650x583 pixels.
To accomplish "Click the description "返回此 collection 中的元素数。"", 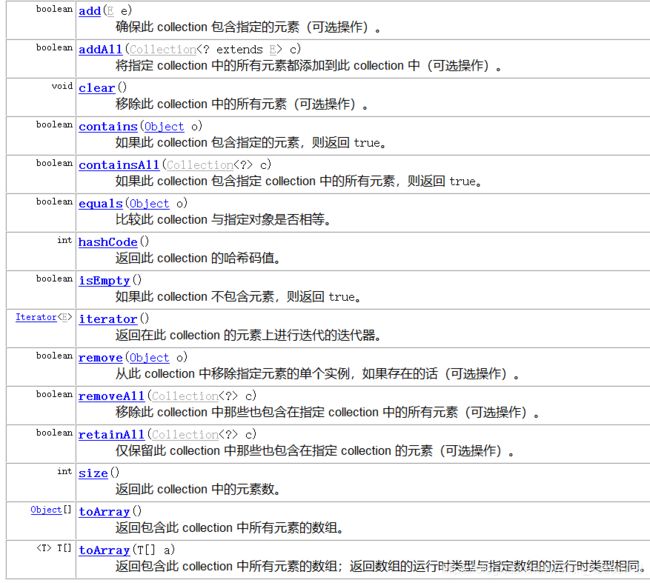I will (x=198, y=490).
